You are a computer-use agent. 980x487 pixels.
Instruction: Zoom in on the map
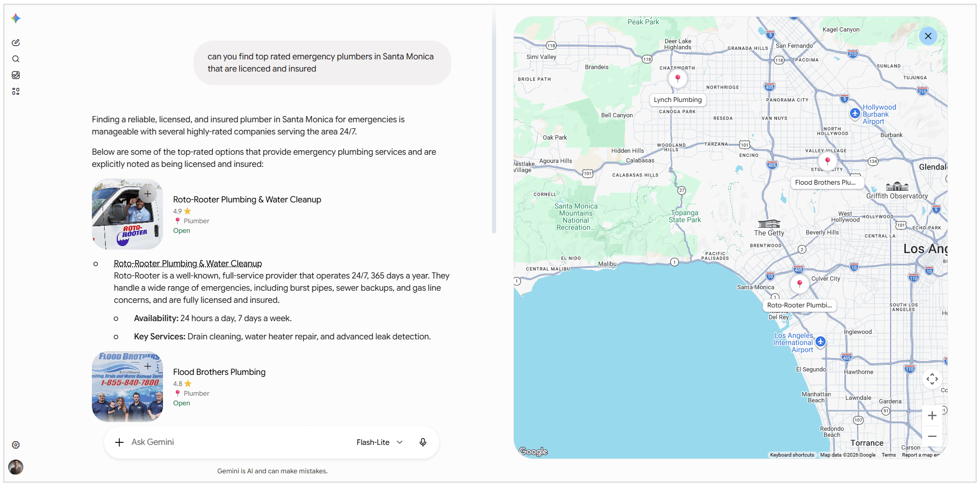coord(932,416)
